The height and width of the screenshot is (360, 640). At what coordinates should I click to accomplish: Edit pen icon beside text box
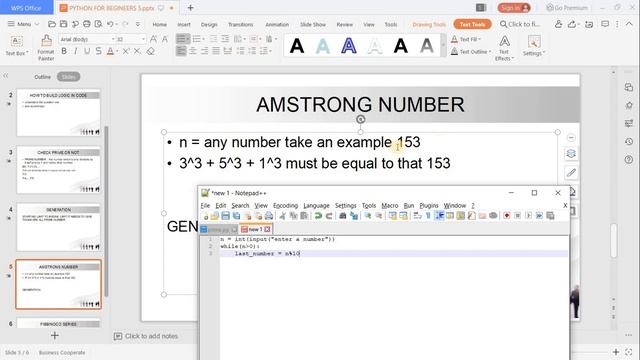pyautogui.click(x=571, y=173)
